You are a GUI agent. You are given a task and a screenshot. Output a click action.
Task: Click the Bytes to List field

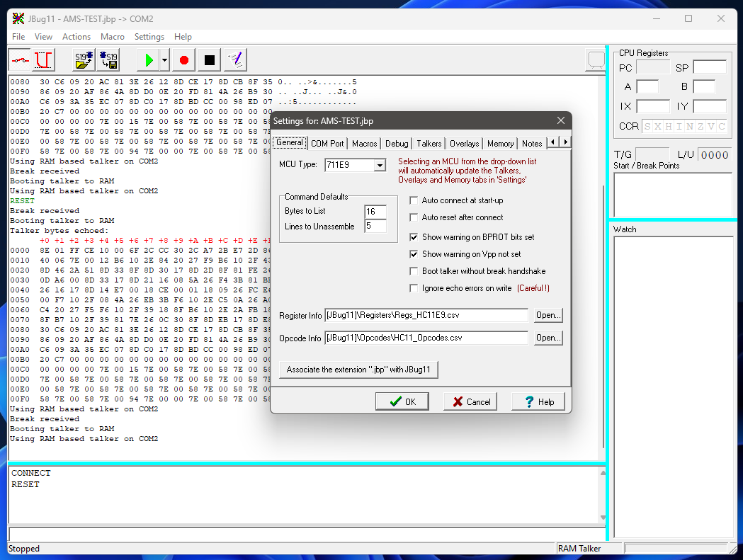[375, 212]
